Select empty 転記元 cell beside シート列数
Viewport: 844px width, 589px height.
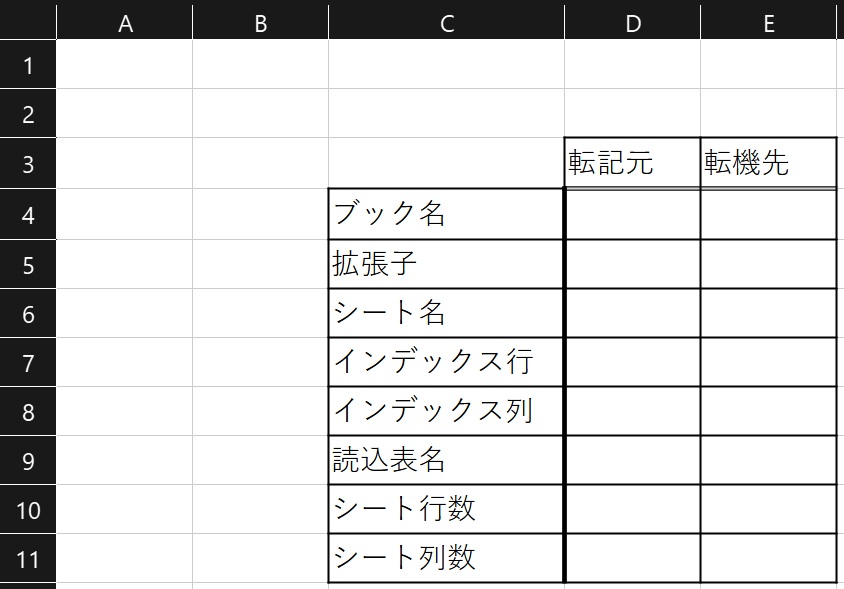point(632,558)
